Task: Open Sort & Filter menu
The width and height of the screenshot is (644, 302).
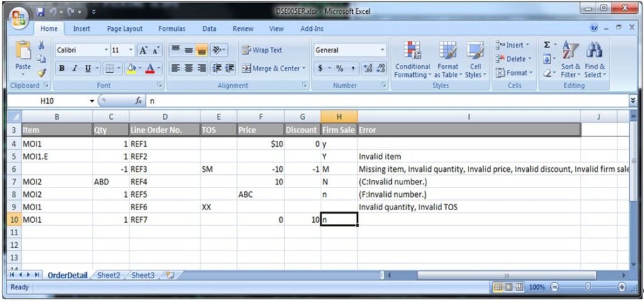Action: [570, 60]
